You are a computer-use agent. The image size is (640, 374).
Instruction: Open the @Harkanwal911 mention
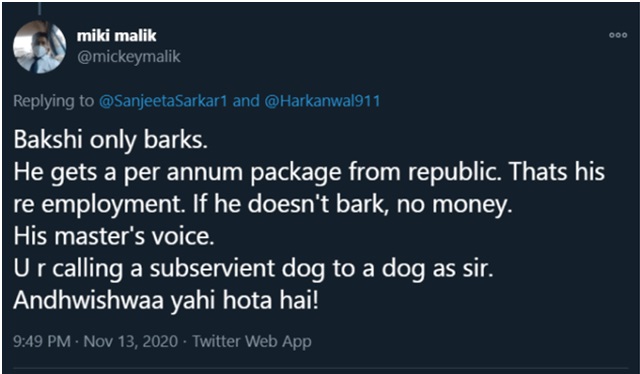(x=322, y=101)
